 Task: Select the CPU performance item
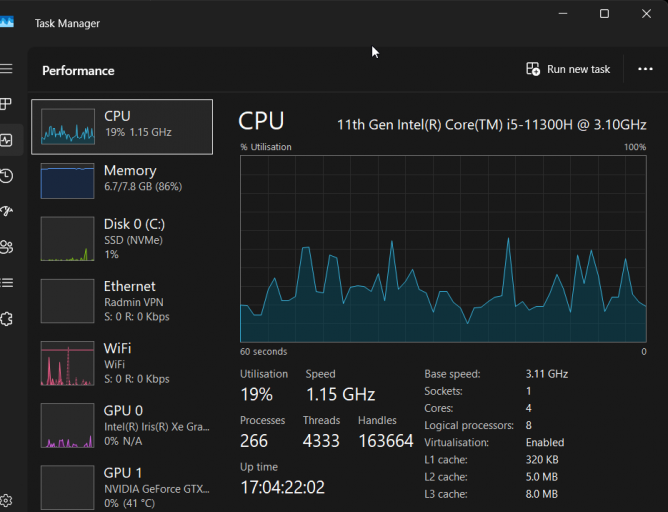122,127
